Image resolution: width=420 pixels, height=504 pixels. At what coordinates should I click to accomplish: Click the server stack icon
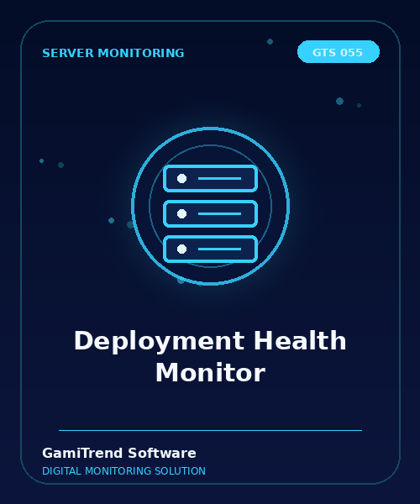[x=211, y=213]
